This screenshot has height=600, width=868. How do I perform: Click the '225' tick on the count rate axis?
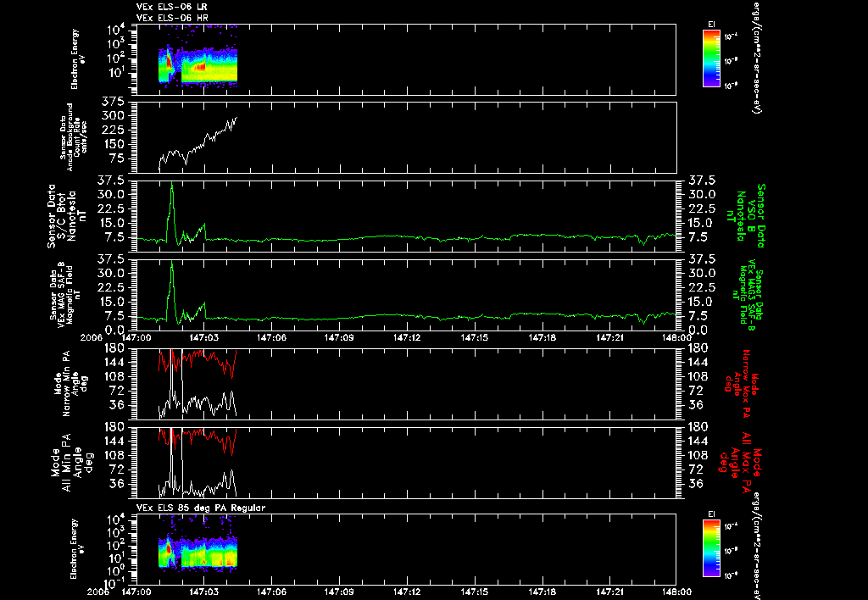click(x=114, y=130)
